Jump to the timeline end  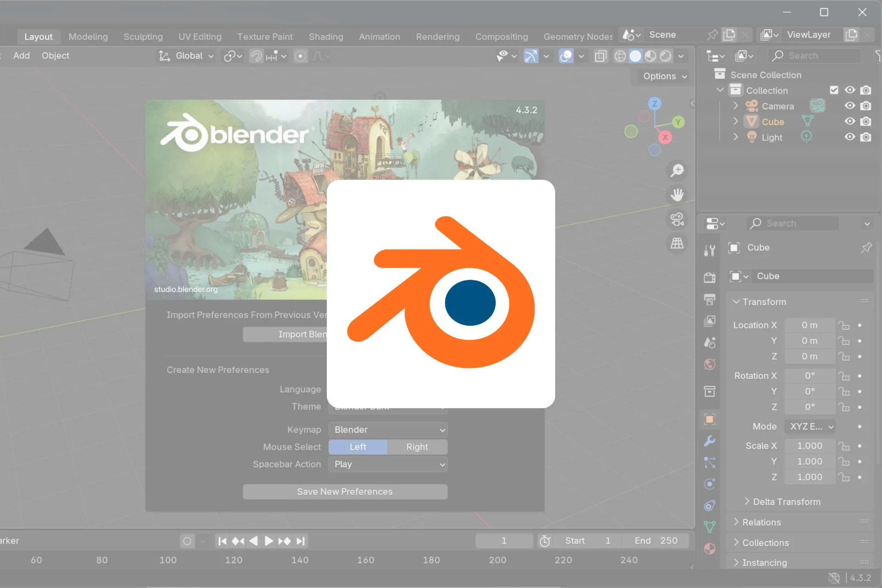(x=300, y=541)
